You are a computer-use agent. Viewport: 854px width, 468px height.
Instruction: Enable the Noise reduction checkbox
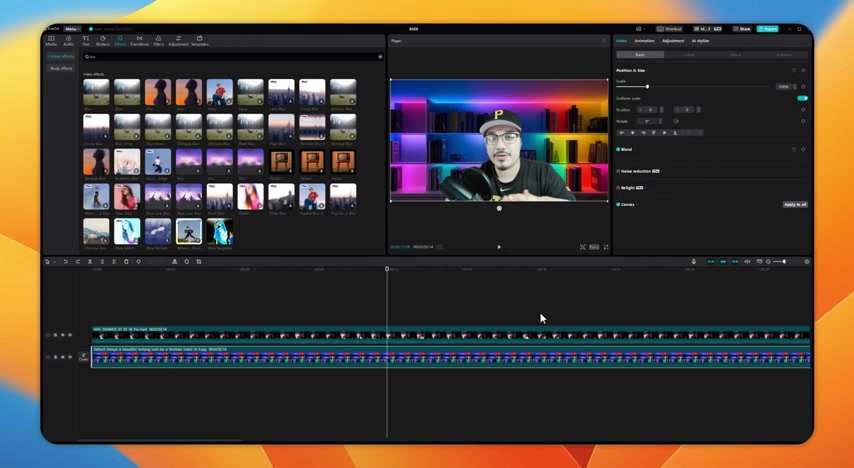[618, 171]
